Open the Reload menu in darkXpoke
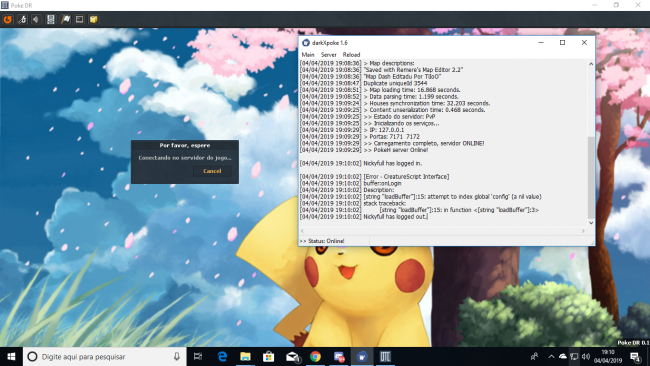 [351, 54]
